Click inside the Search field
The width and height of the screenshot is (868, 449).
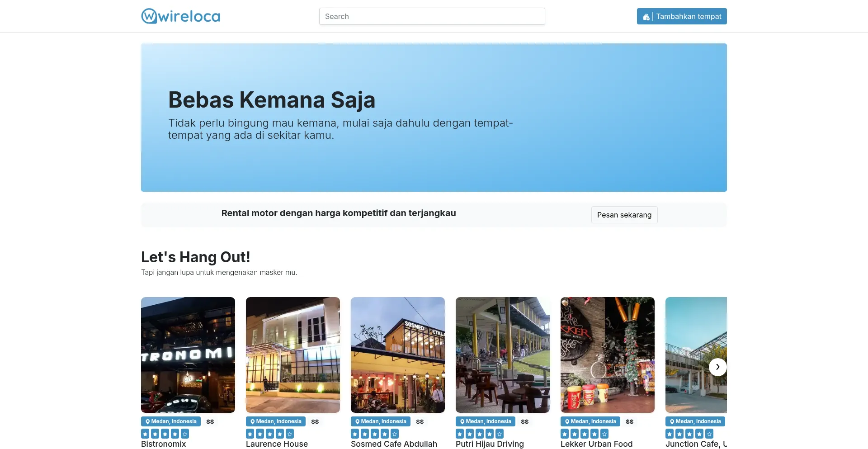[432, 16]
